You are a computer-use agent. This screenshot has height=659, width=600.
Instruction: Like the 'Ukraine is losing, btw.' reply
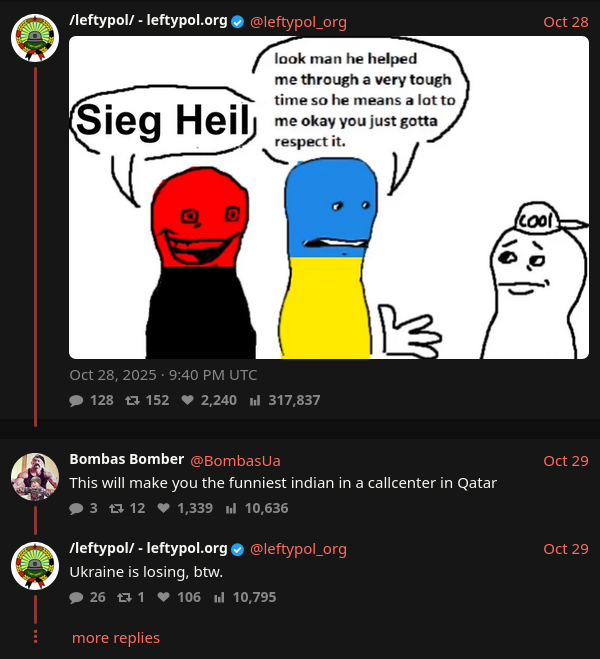163,597
